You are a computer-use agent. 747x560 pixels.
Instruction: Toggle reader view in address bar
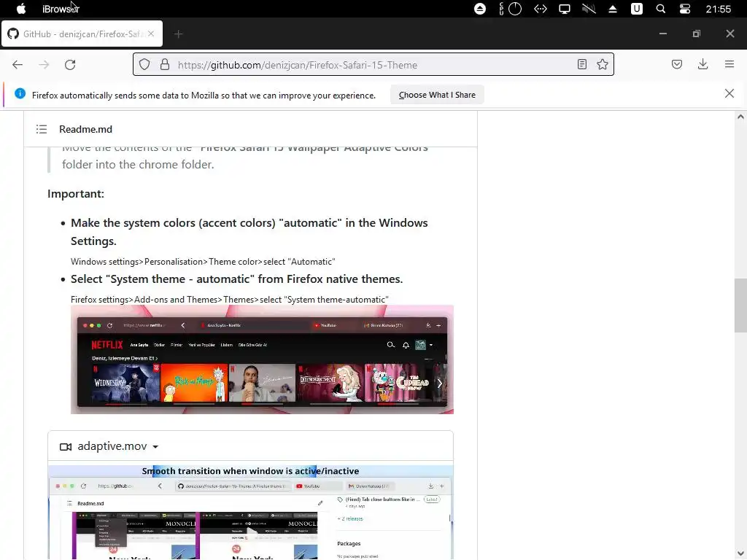[x=581, y=64]
